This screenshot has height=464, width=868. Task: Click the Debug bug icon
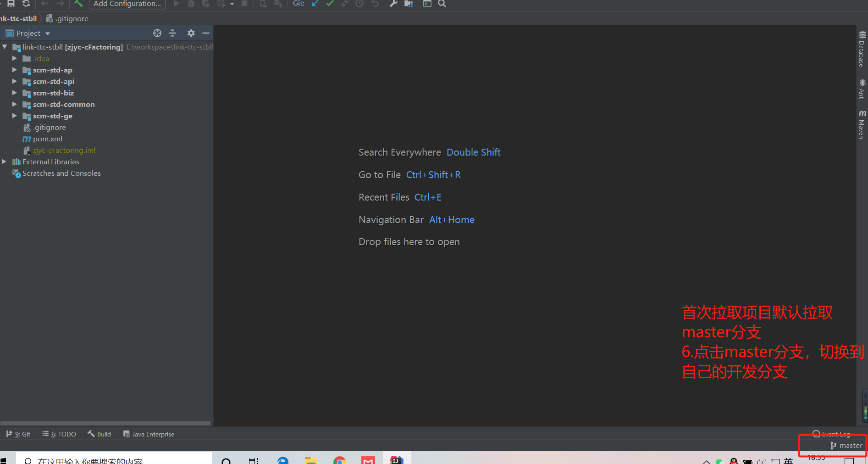[191, 3]
